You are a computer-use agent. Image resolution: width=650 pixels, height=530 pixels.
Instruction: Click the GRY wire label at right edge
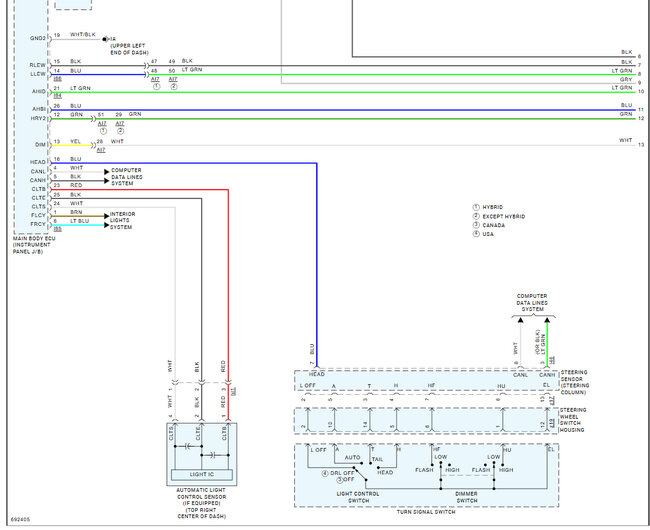[626, 79]
